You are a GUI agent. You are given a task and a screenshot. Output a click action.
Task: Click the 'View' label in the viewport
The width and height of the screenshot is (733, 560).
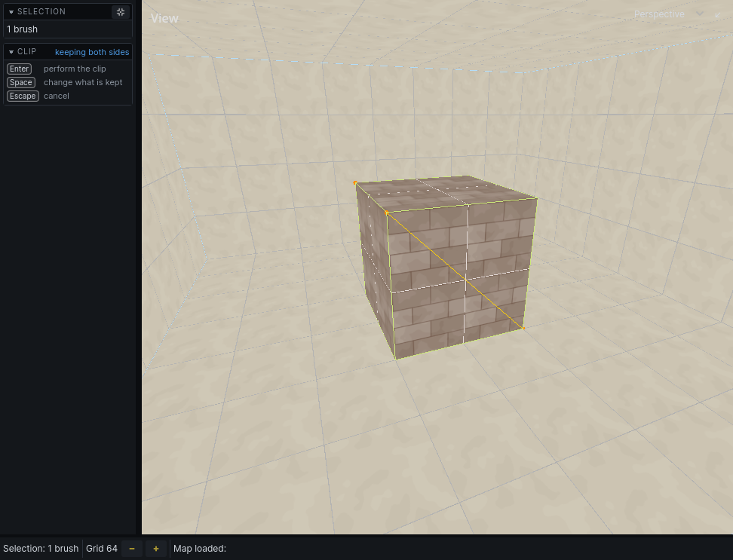tap(164, 18)
